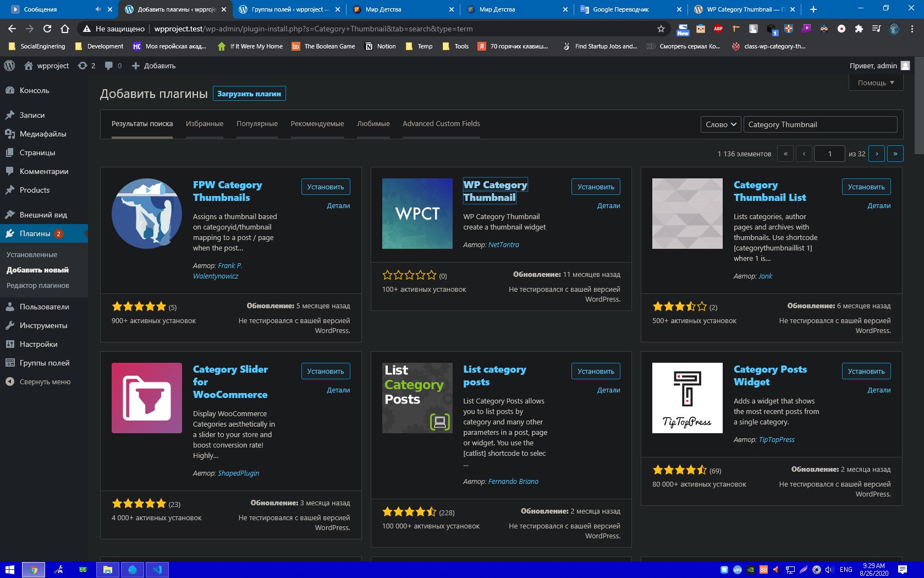Open the comments bubble in admin bar

click(x=113, y=66)
